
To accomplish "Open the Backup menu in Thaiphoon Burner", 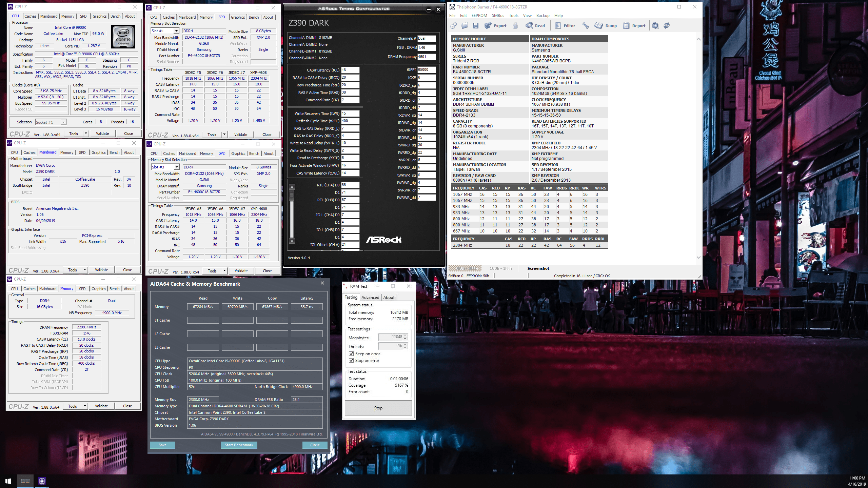I will (x=542, y=16).
